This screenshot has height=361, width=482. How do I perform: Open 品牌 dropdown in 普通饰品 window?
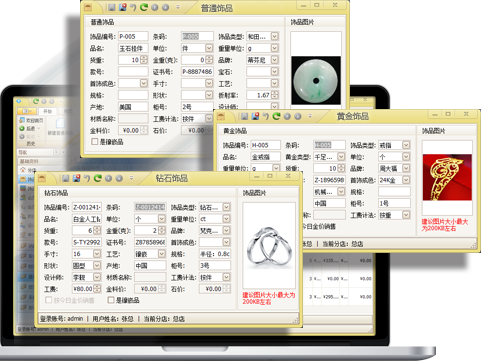(275, 60)
